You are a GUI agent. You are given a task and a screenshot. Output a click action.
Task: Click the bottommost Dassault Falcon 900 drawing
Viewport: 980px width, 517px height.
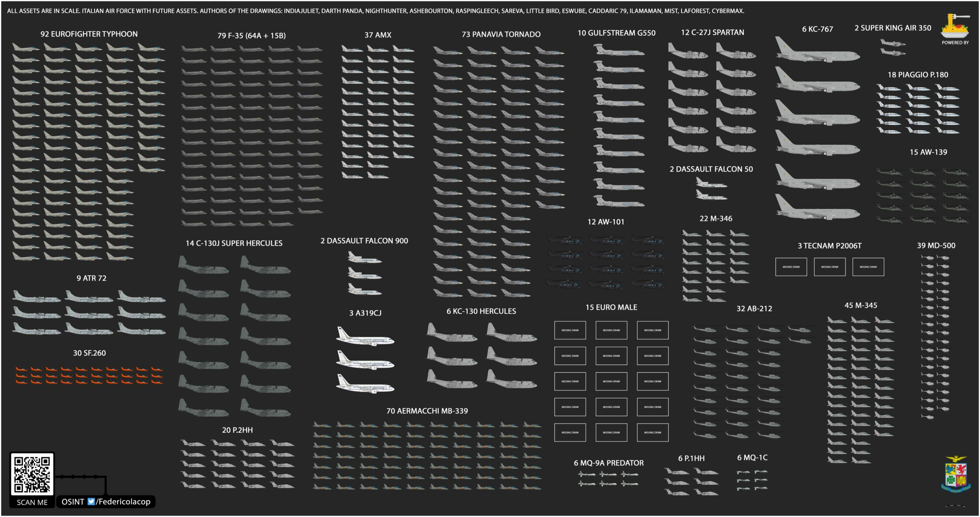click(364, 289)
